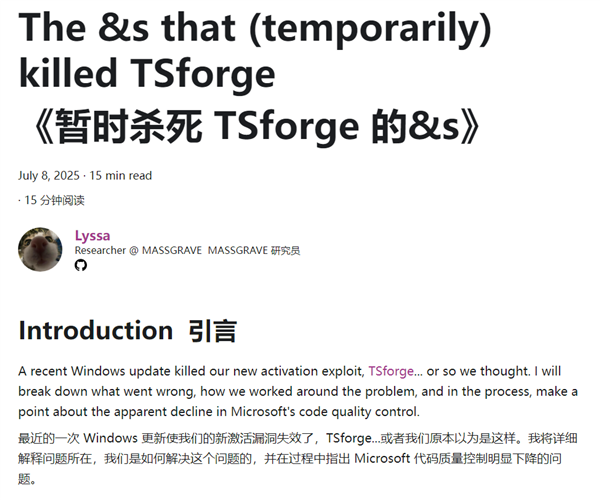This screenshot has width=600, height=500.
Task: Click the "killed TSforge" title line
Action: (146, 73)
